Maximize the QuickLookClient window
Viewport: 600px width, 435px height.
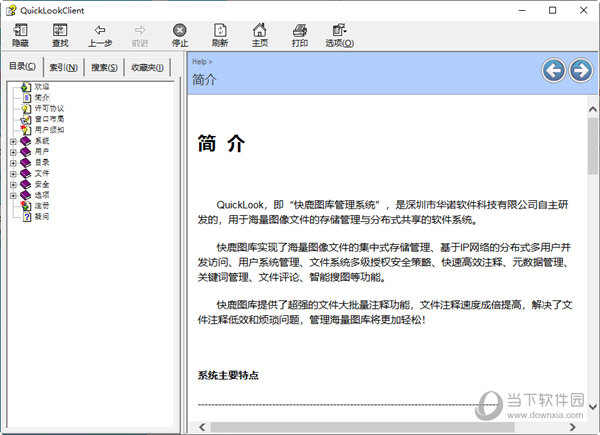click(x=553, y=10)
